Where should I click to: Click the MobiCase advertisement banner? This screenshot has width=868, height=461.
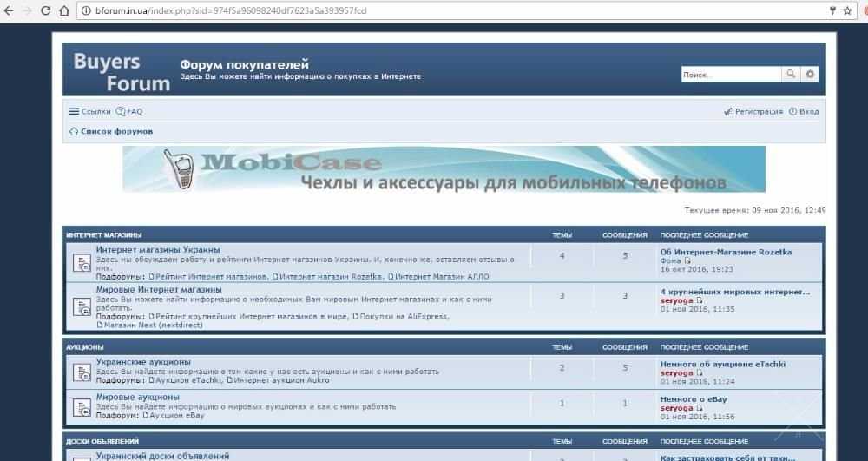click(444, 168)
